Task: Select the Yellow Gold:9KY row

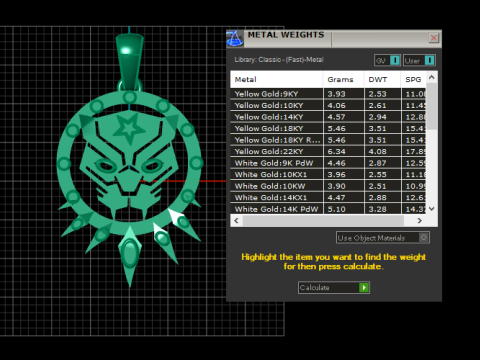Action: (328, 94)
